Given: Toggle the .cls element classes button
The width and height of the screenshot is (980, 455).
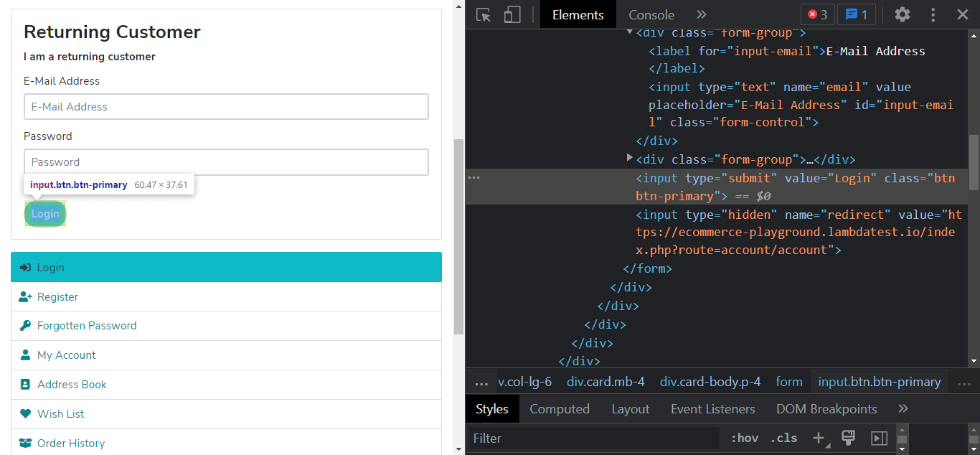Looking at the screenshot, I should tap(783, 438).
